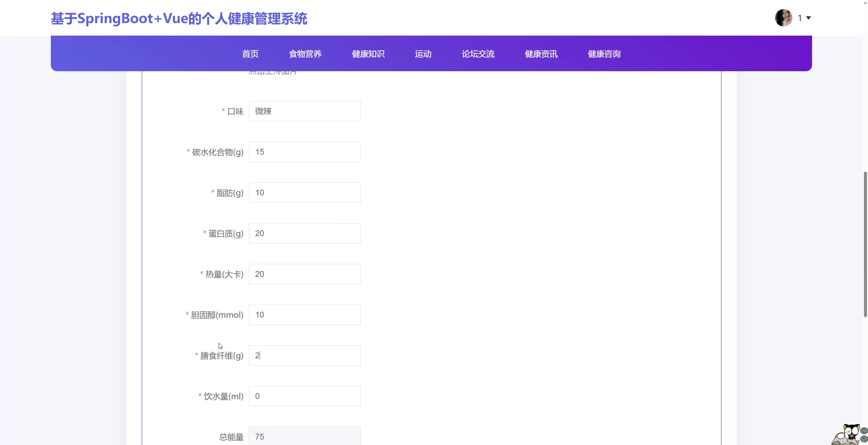The width and height of the screenshot is (868, 445).
Task: Click the 碳水化合物(g) input box
Action: (x=304, y=152)
